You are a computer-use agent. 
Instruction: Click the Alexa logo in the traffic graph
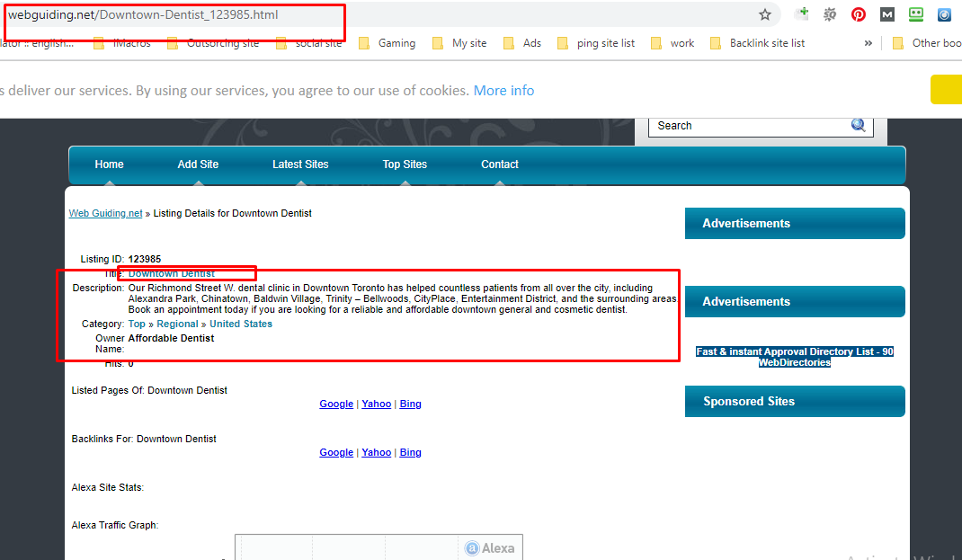(x=473, y=547)
